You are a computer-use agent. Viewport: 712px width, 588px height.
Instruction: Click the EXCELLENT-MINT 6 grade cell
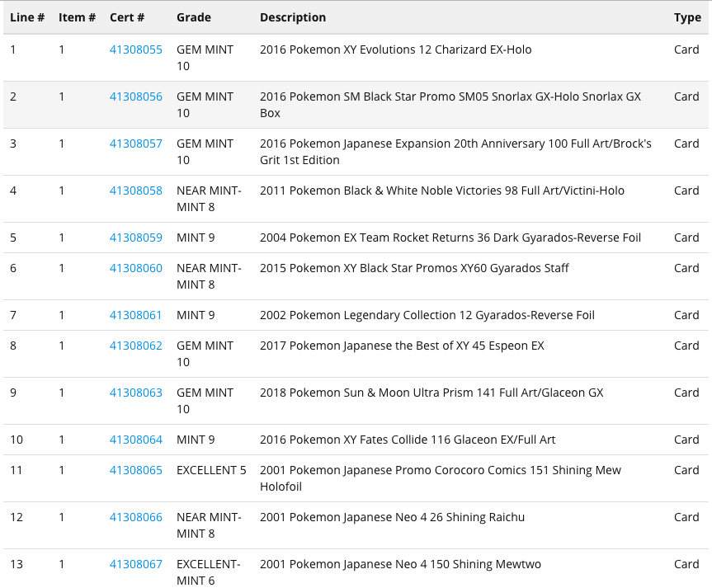(209, 572)
